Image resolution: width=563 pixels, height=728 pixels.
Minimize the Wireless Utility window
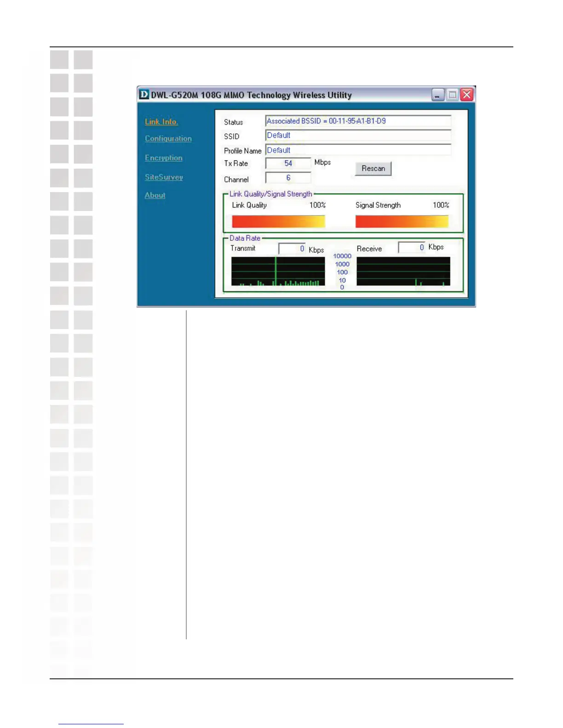[438, 95]
